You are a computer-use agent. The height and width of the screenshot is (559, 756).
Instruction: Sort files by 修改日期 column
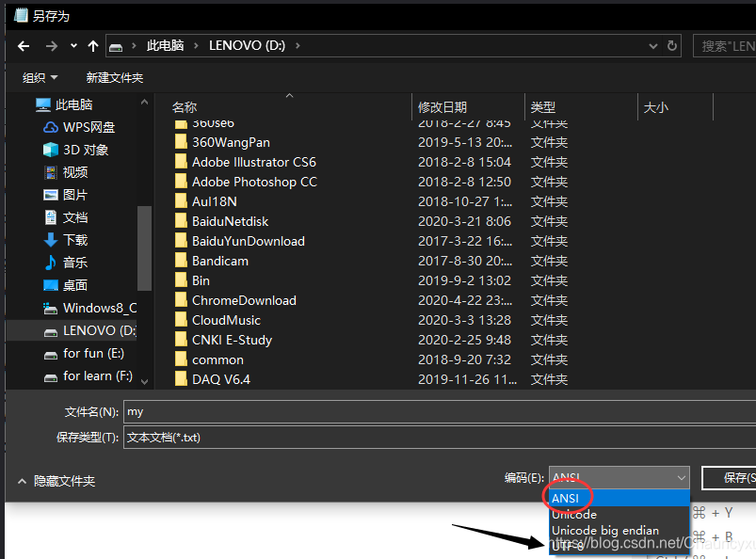coord(442,107)
